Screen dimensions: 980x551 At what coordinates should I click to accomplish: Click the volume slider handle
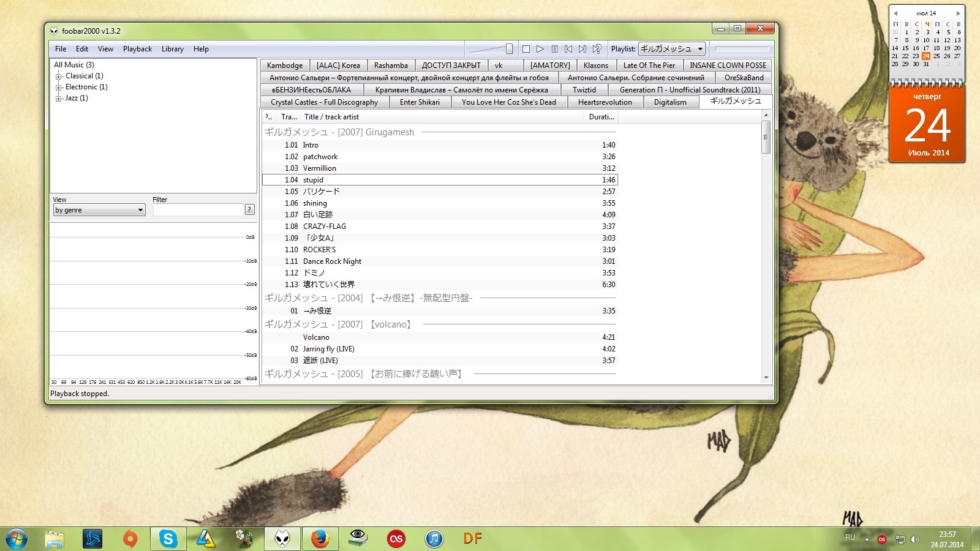pyautogui.click(x=509, y=49)
